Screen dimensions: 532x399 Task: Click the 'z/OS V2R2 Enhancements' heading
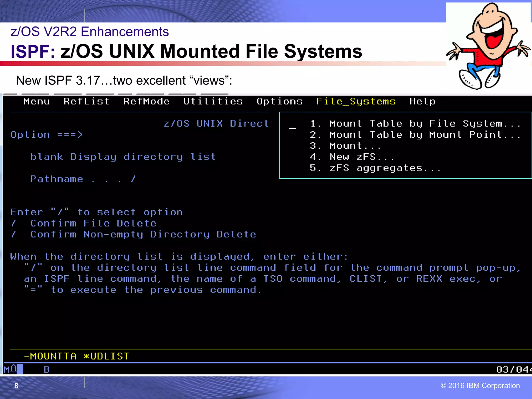coord(90,32)
